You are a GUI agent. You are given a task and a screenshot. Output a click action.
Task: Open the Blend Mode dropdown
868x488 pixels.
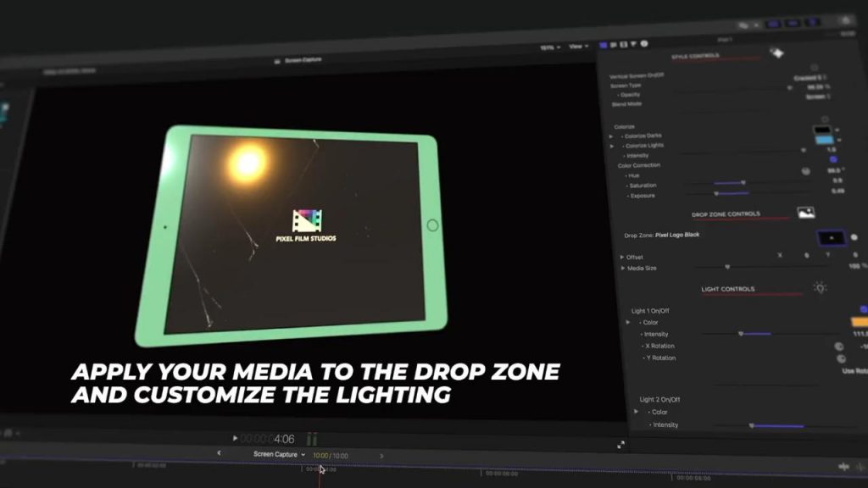pyautogui.click(x=818, y=97)
